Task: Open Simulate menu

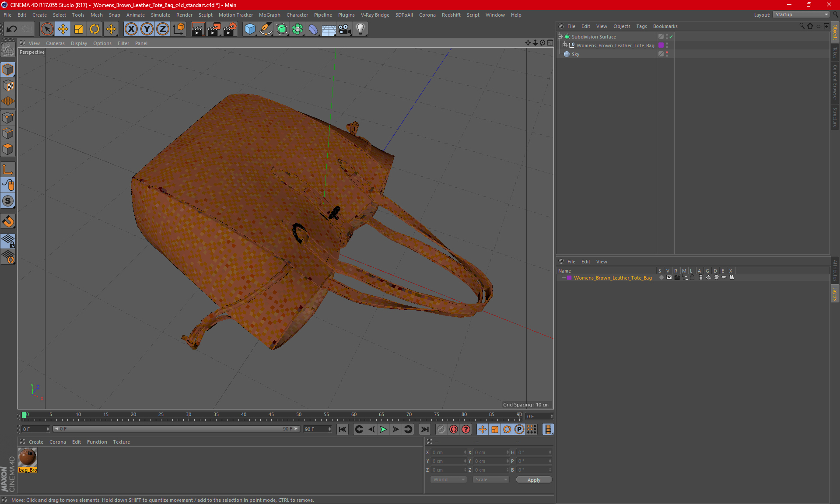Action: [161, 15]
